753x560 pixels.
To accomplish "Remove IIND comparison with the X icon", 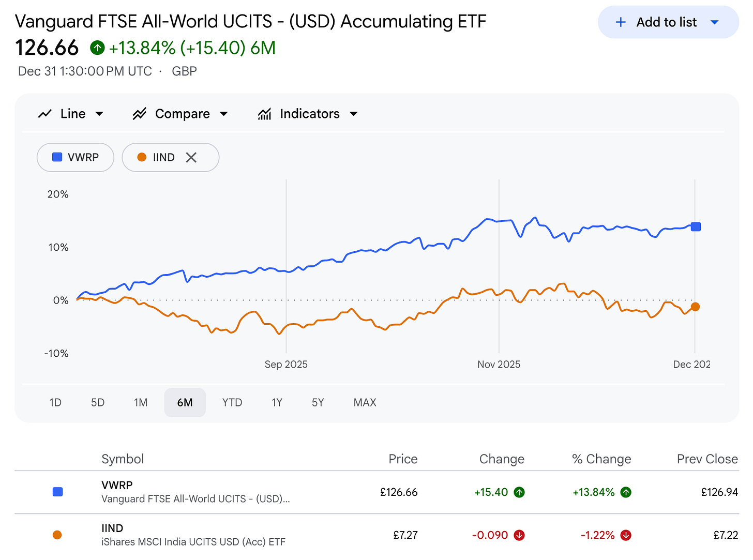I will (191, 158).
